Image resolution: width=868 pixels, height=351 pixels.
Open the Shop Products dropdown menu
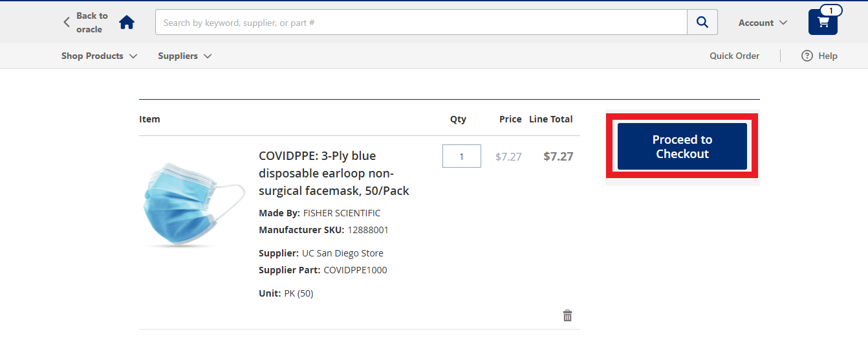tap(99, 56)
